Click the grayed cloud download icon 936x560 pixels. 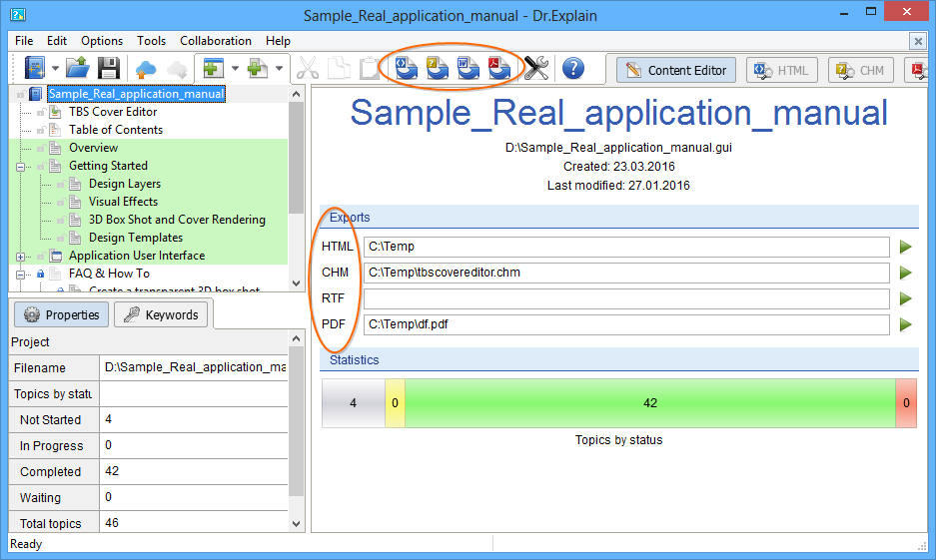point(177,69)
